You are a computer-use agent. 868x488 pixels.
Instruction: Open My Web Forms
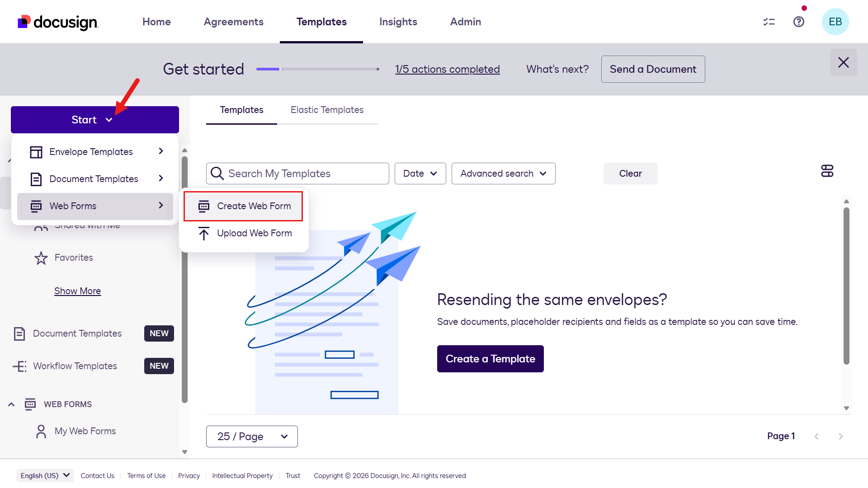click(85, 431)
